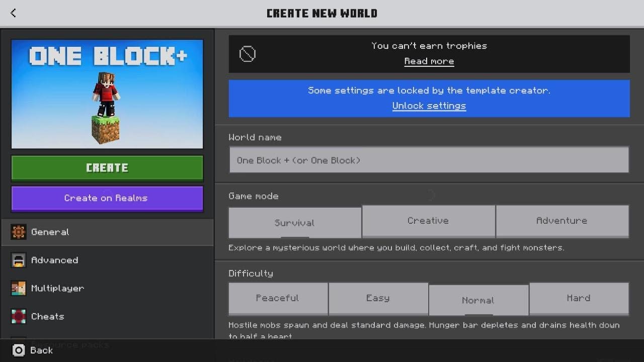This screenshot has height=362, width=644.
Task: Click the back arrow in the title bar
Action: [x=13, y=13]
